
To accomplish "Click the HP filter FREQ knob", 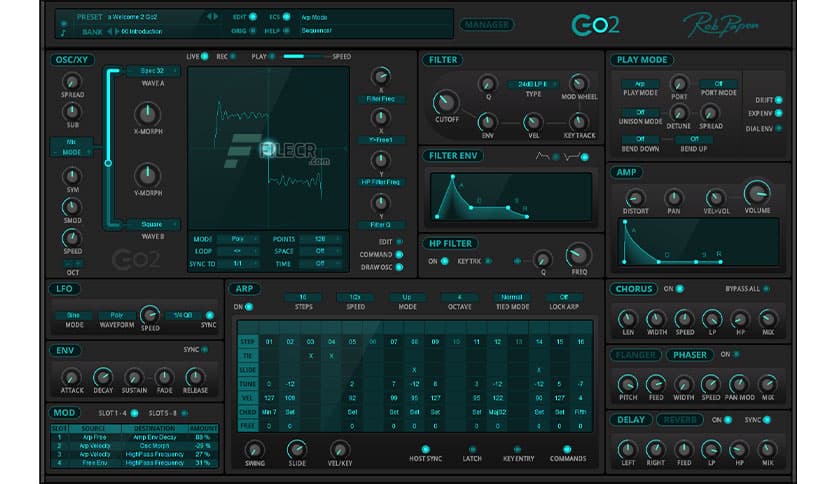I will (x=578, y=255).
